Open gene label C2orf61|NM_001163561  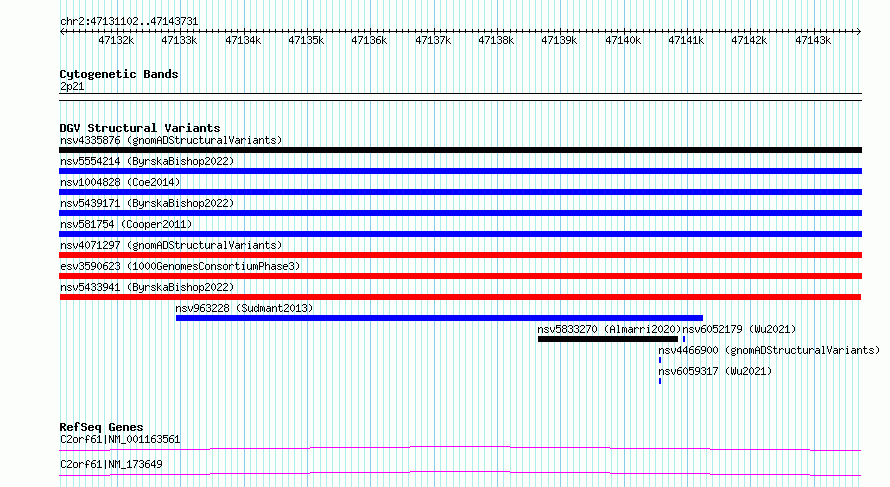[120, 439]
